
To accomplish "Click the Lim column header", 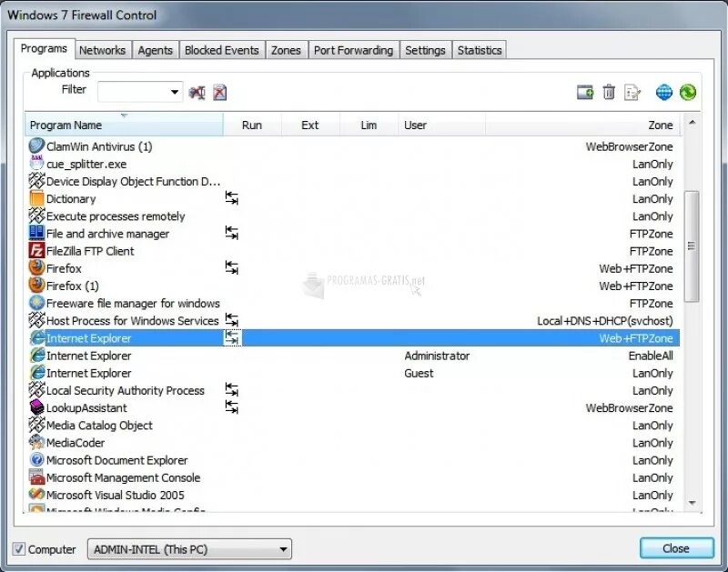I will point(369,125).
